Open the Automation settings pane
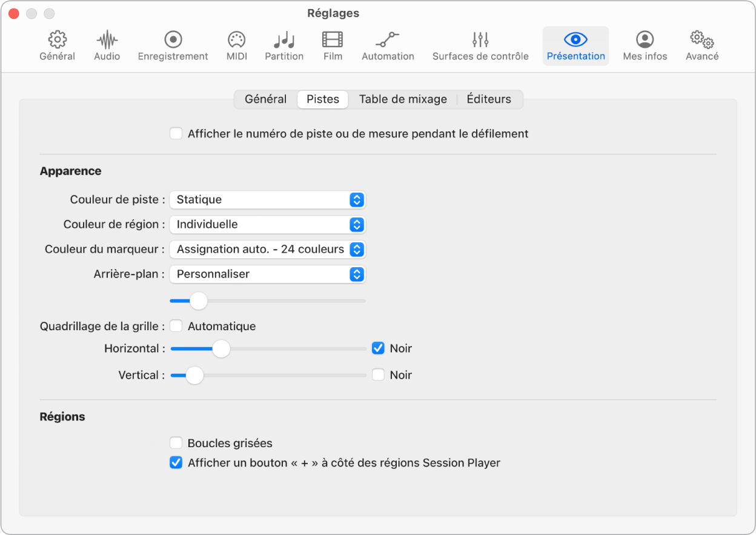756x535 pixels. coord(388,46)
